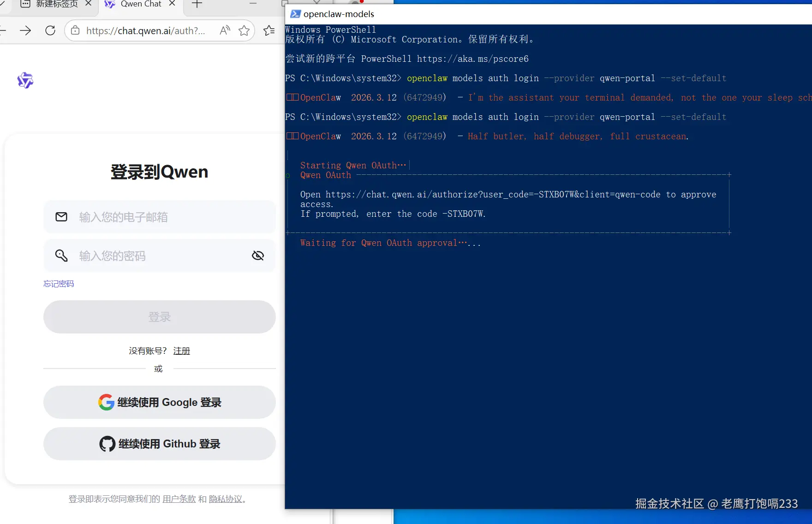
Task: Open the 用户条款 terms link
Action: pyautogui.click(x=179, y=499)
